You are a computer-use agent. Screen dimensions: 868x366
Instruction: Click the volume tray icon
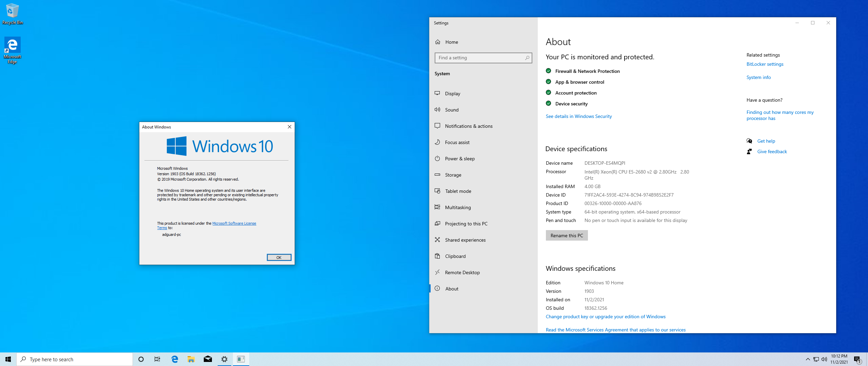pyautogui.click(x=824, y=359)
